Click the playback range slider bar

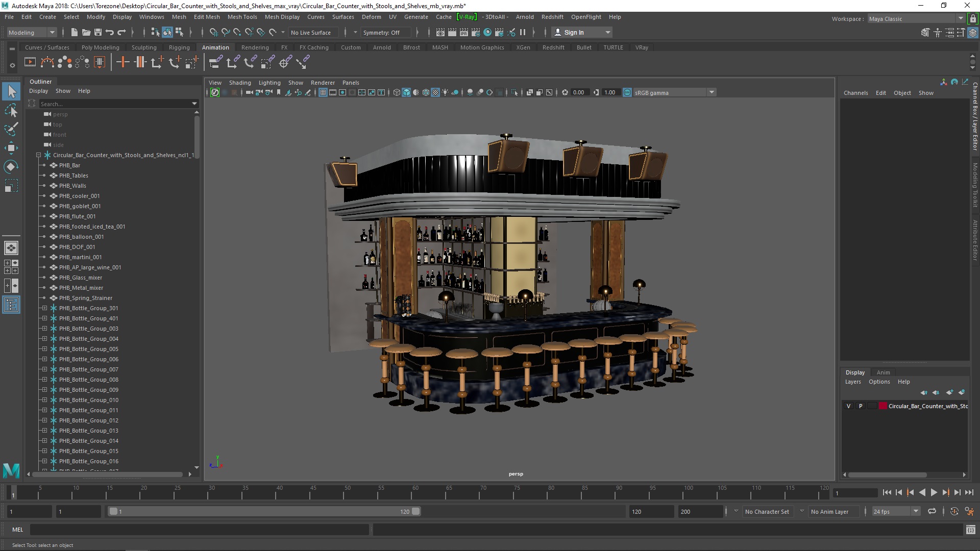click(264, 511)
